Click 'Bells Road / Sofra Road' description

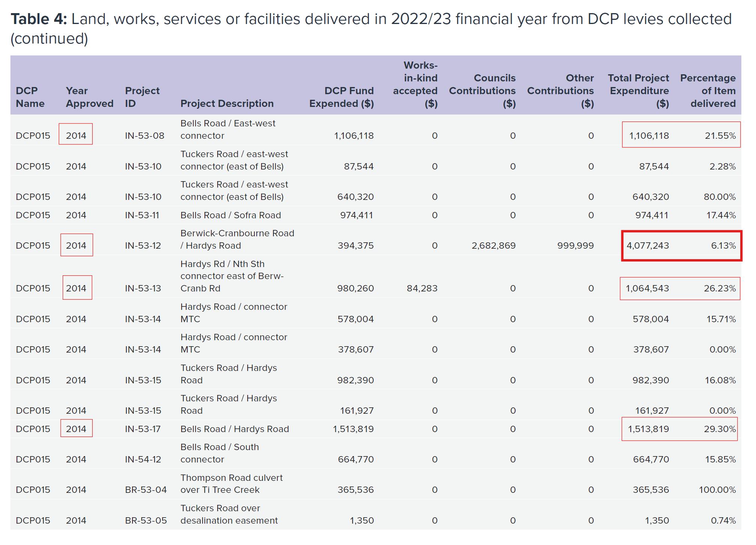tap(230, 215)
